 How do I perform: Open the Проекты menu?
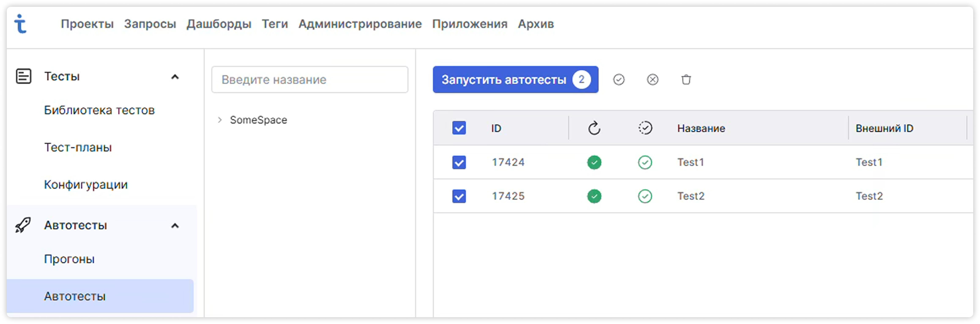pos(87,24)
